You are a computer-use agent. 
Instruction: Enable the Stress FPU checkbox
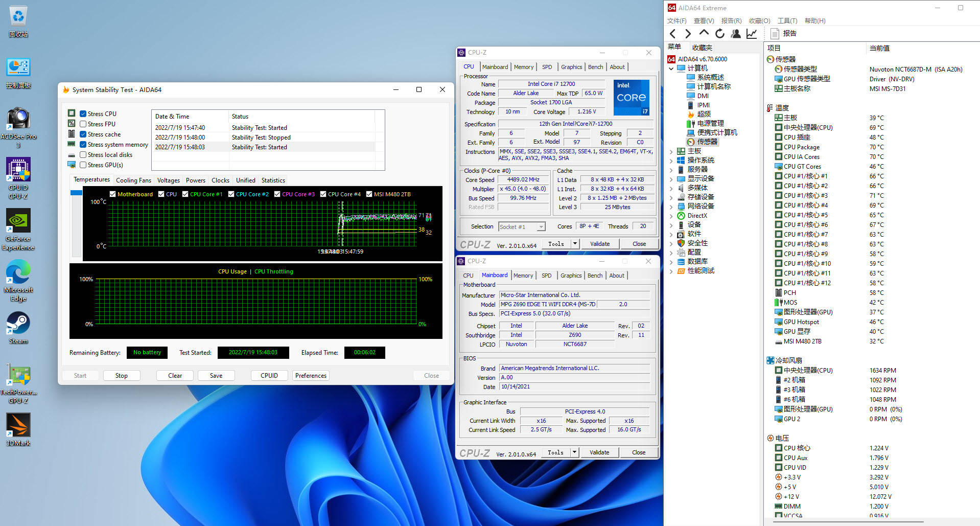pos(83,124)
